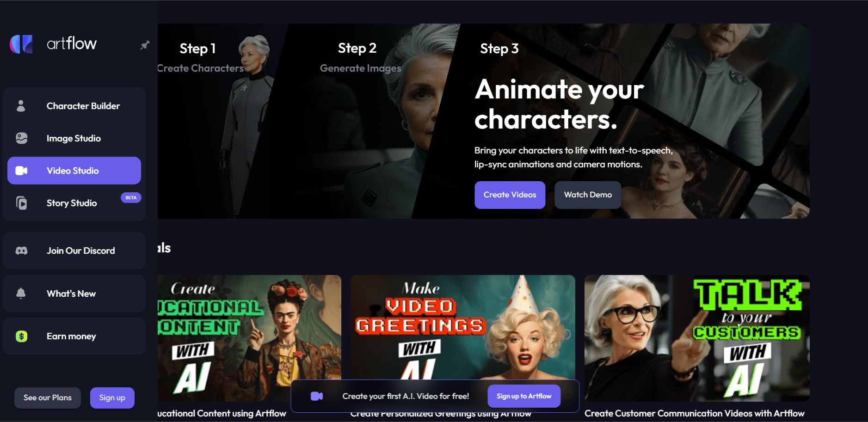The height and width of the screenshot is (422, 868).
Task: Select the Step 1 Create Characters panel
Action: (x=217, y=121)
